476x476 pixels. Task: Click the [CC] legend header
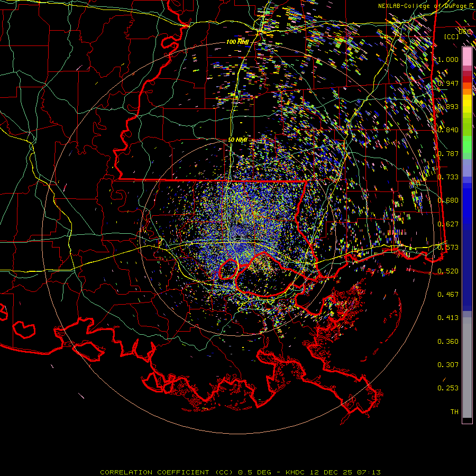click(x=452, y=36)
